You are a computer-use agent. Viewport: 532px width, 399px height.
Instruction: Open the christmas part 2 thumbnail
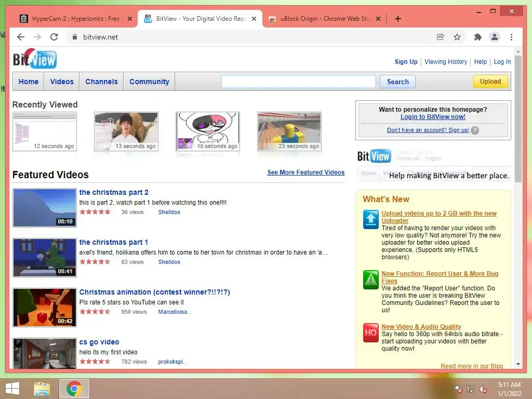(x=45, y=208)
